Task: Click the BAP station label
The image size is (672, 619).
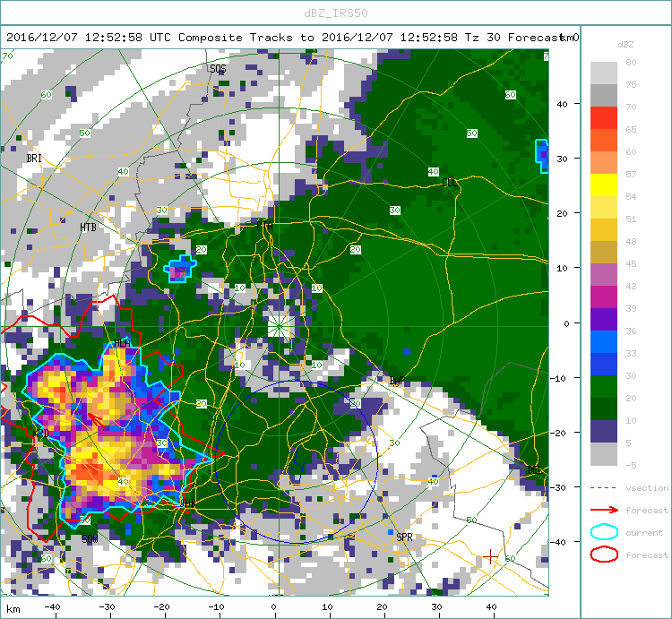Action: [x=397, y=381]
